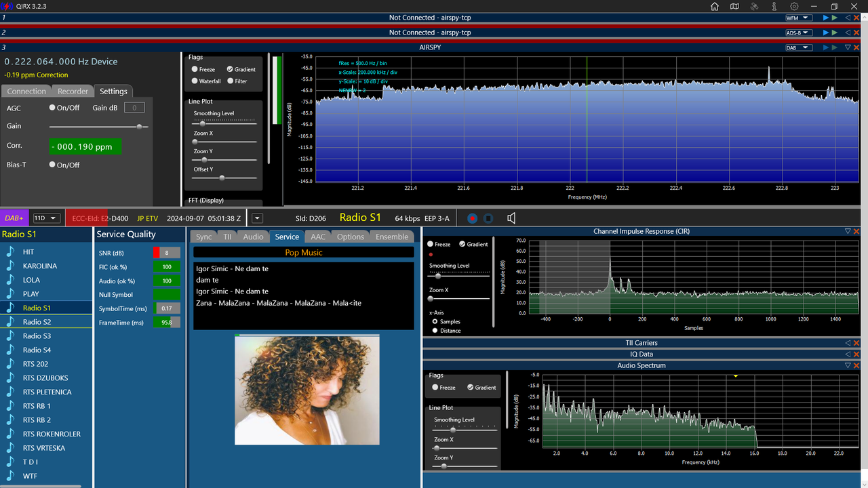Click the Gain dB input field
Image resolution: width=868 pixels, height=488 pixels.
click(134, 108)
